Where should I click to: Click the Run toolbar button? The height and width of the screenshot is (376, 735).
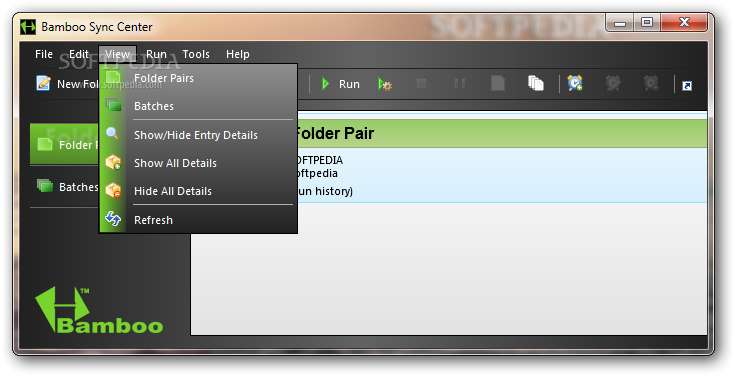coord(341,84)
